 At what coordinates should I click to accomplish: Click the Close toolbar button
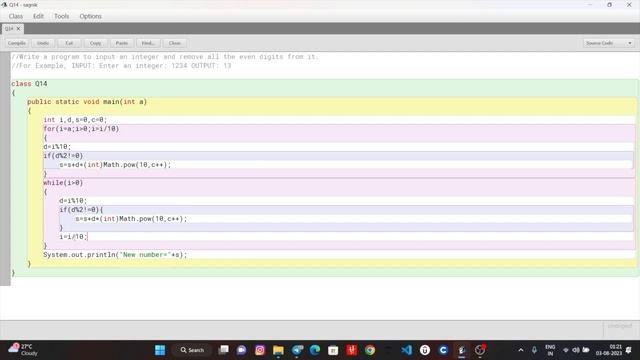click(174, 43)
